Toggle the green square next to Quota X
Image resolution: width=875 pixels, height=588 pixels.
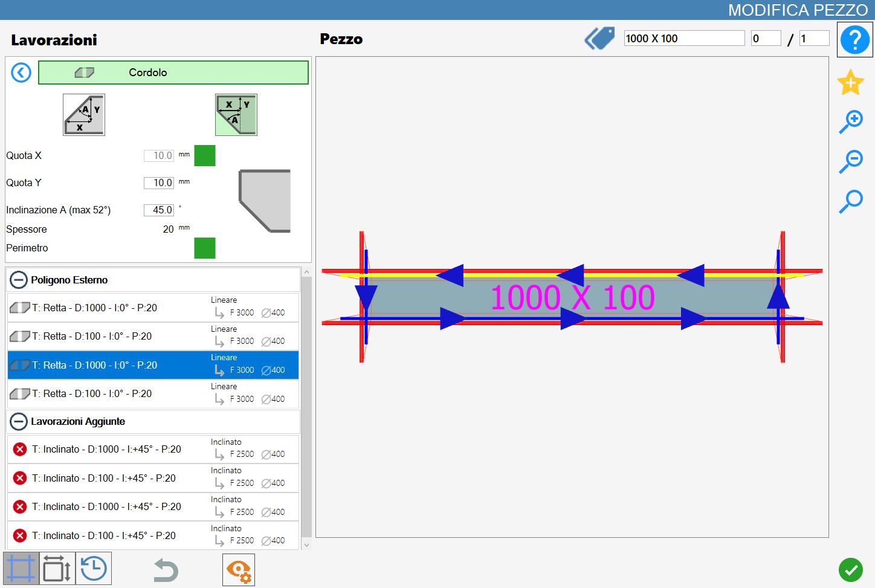click(x=205, y=155)
